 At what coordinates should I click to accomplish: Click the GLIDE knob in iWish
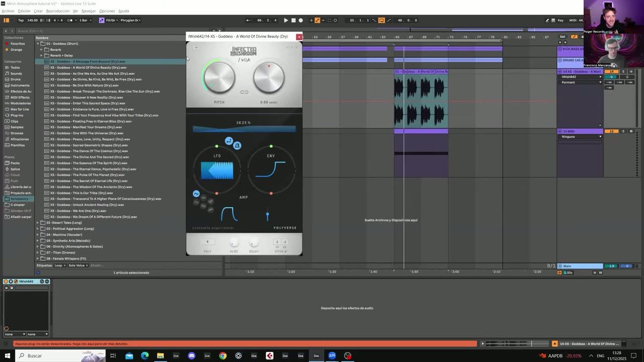coord(234,243)
